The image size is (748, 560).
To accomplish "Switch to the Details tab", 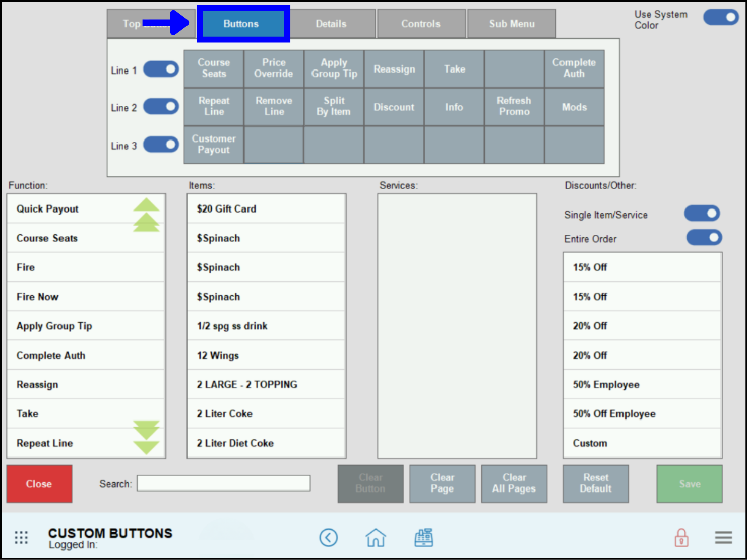I will pyautogui.click(x=331, y=23).
